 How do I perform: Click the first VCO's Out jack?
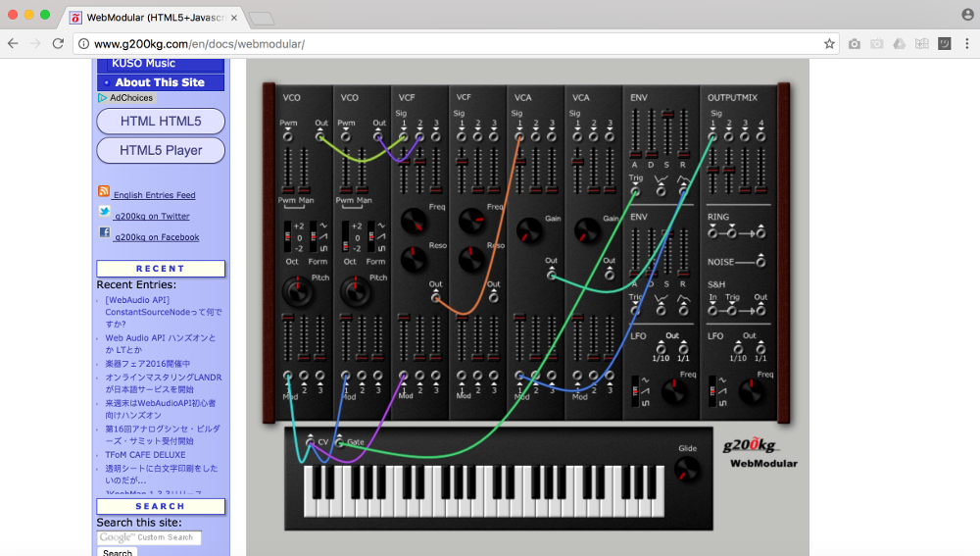point(320,136)
